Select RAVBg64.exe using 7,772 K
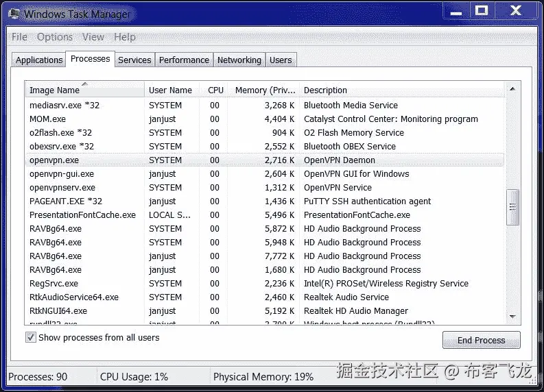Viewport: 544px width, 392px height. pyautogui.click(x=264, y=256)
